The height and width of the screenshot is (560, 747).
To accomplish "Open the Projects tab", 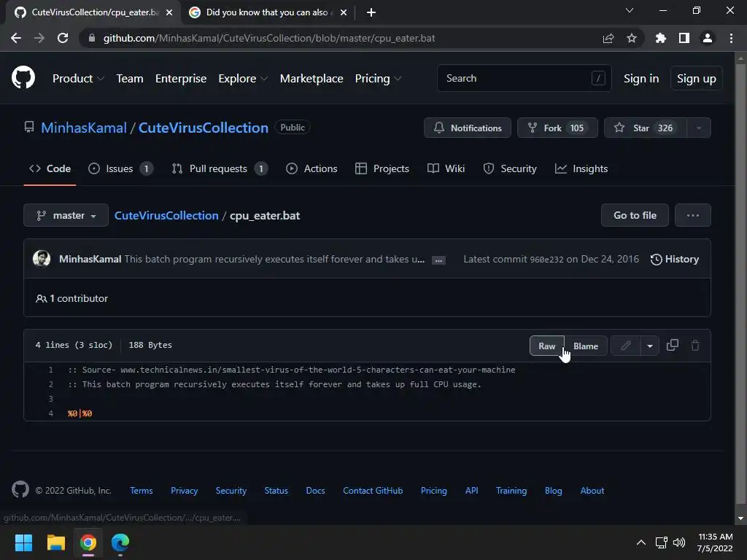I will [x=382, y=168].
